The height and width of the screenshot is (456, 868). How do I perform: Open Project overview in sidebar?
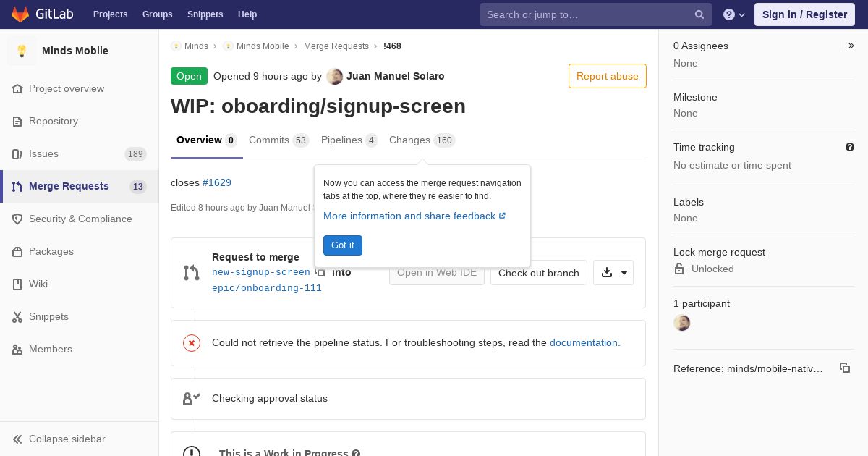click(80, 89)
